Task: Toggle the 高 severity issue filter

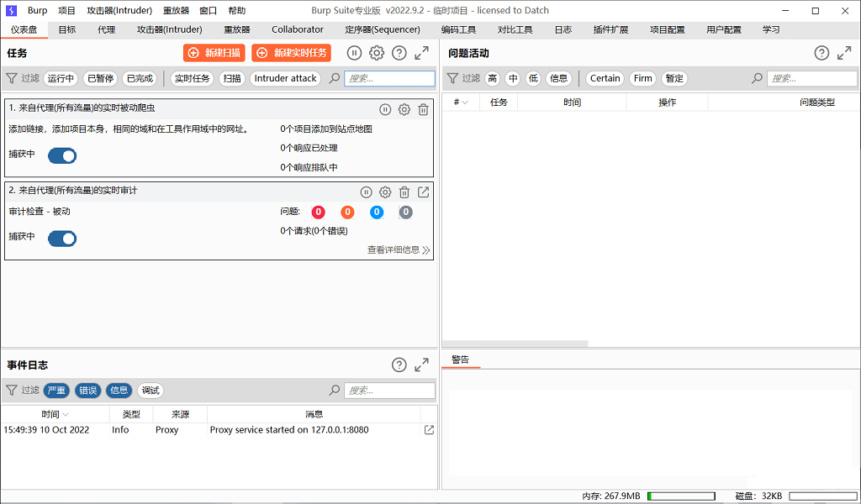Action: [493, 78]
